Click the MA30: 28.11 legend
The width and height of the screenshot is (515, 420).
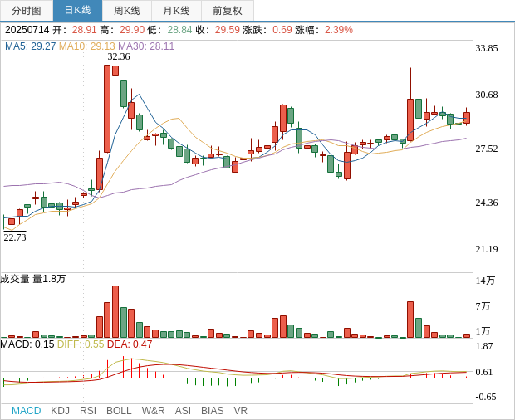click(146, 46)
